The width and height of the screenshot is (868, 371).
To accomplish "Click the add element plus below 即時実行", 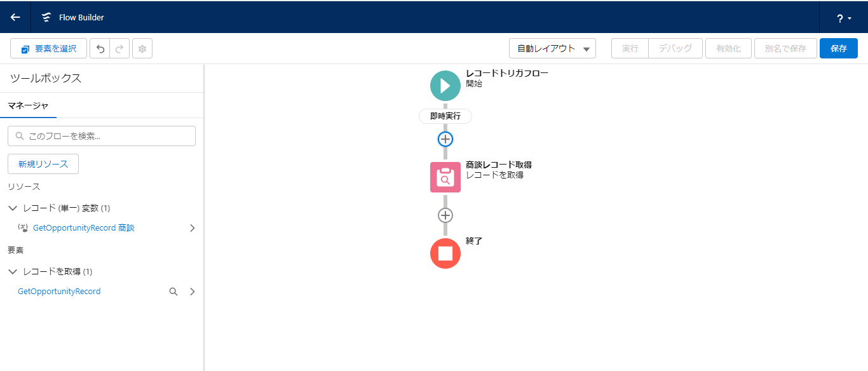I will point(445,138).
